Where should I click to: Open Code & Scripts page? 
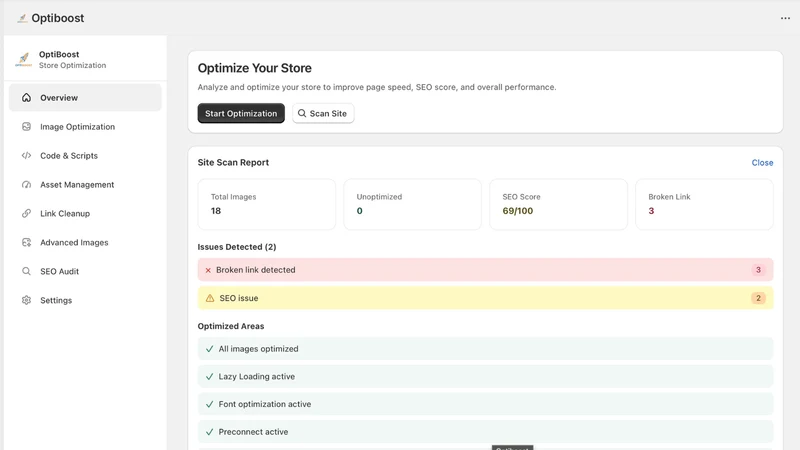[85, 156]
